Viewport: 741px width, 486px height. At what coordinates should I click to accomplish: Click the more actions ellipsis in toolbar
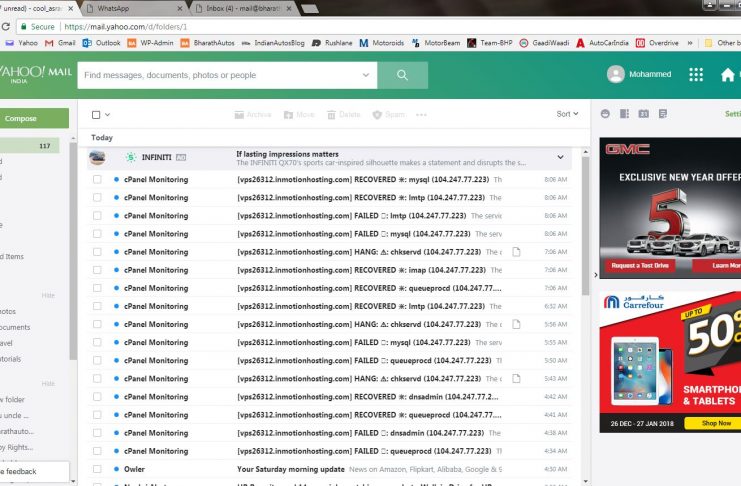tap(421, 115)
